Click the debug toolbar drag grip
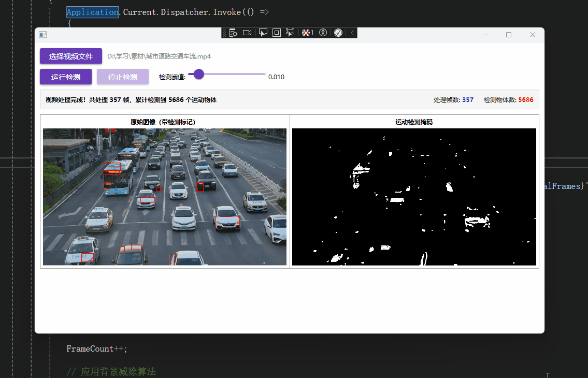Image resolution: width=588 pixels, height=378 pixels. point(225,33)
